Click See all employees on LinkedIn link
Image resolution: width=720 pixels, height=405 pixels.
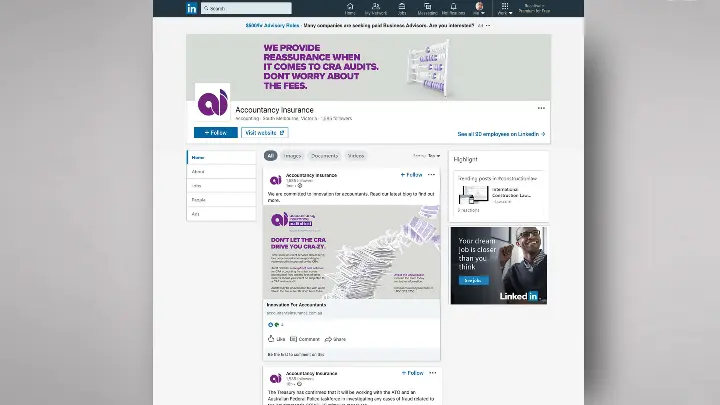point(501,134)
